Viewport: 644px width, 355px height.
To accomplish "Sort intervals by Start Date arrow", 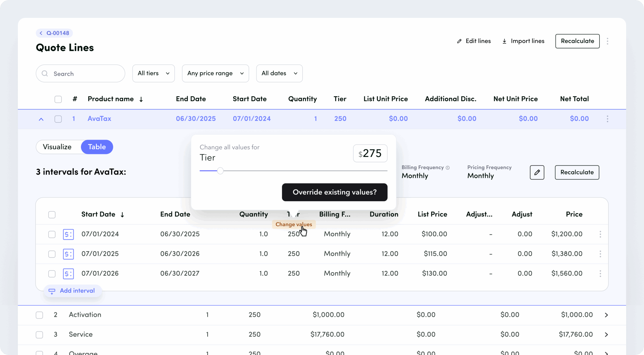I will click(x=122, y=215).
